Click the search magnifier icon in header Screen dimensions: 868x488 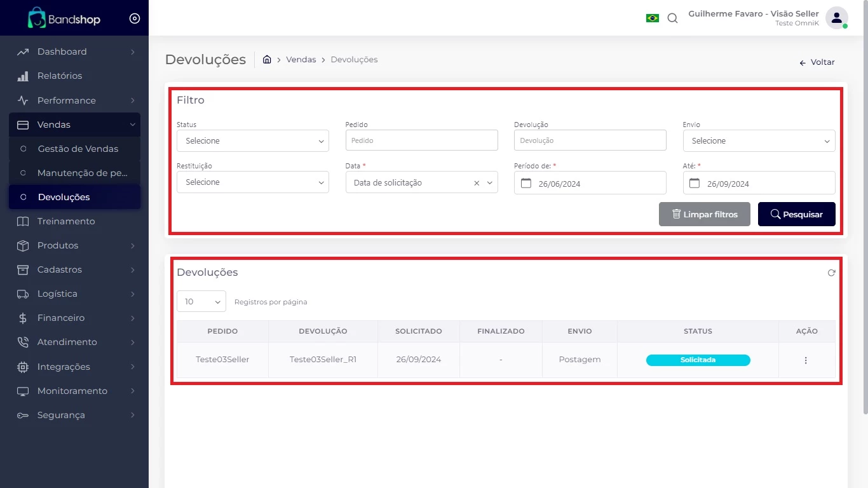tap(672, 18)
